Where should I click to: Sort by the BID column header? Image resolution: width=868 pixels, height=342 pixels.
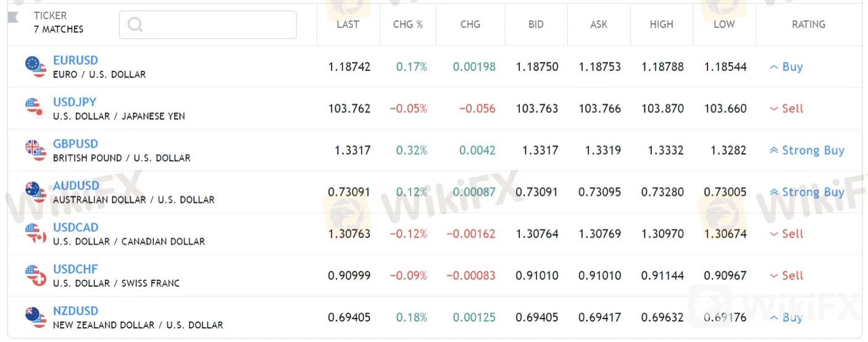pos(536,25)
